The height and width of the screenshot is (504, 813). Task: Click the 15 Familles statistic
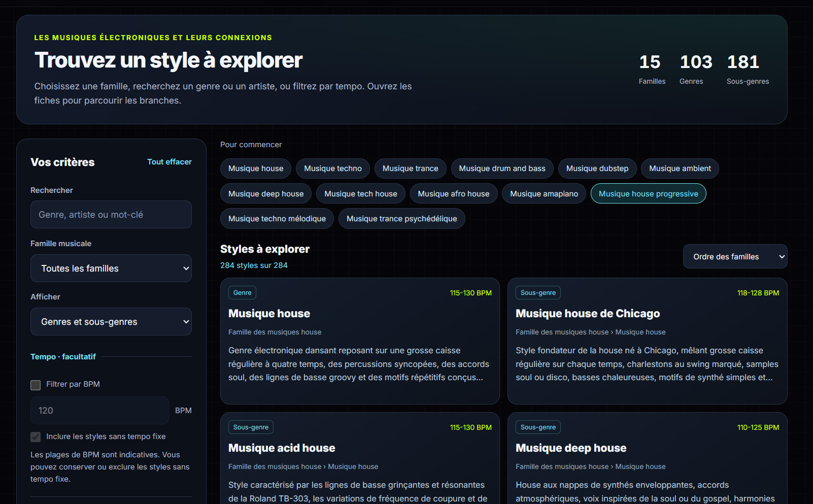point(652,69)
